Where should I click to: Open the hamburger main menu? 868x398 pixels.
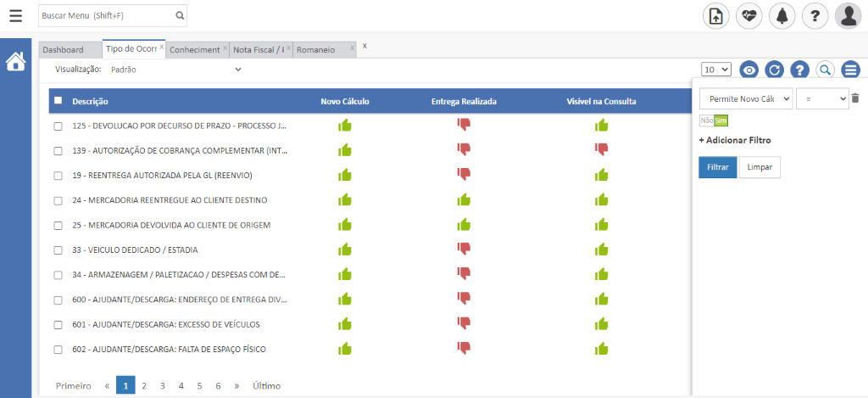click(x=16, y=15)
